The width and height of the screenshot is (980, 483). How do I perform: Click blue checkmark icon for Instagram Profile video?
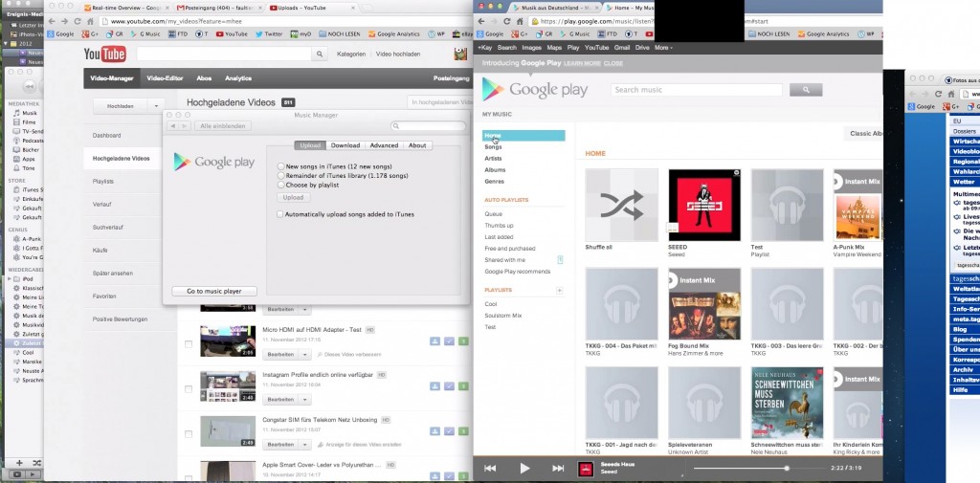point(449,386)
